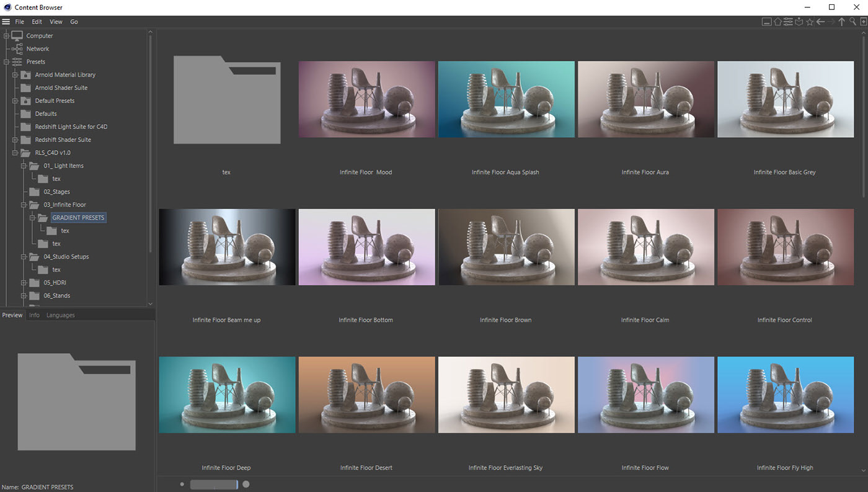Image resolution: width=868 pixels, height=492 pixels.
Task: Click the add bookmark icon
Action: (x=862, y=22)
